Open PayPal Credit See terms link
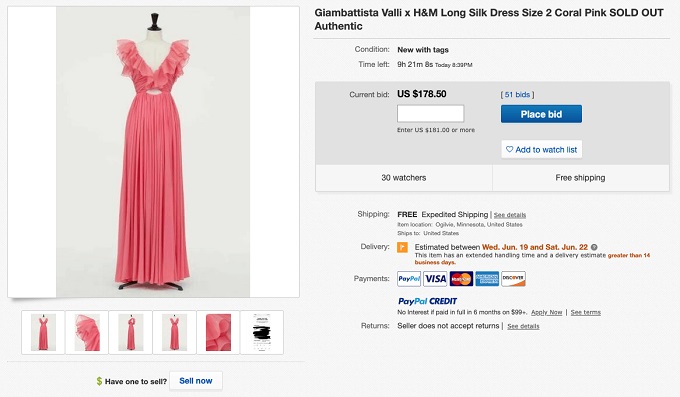The width and height of the screenshot is (680, 397). (585, 312)
